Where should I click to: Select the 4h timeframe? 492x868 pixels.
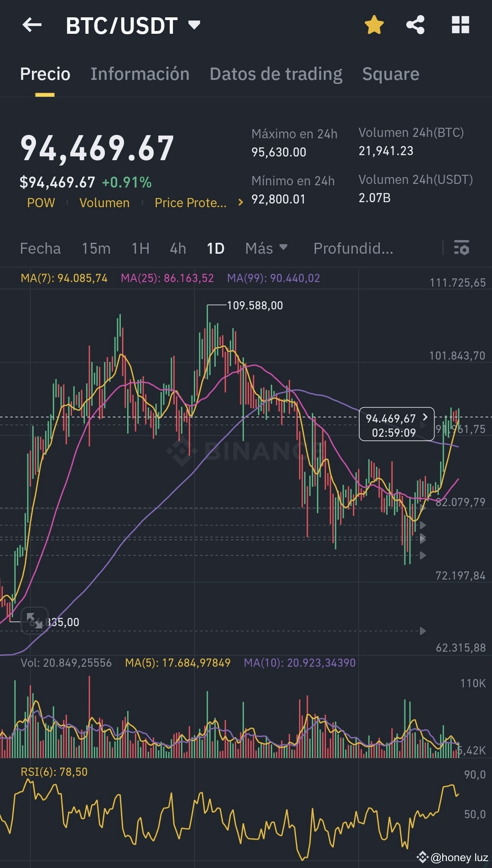pyautogui.click(x=178, y=248)
